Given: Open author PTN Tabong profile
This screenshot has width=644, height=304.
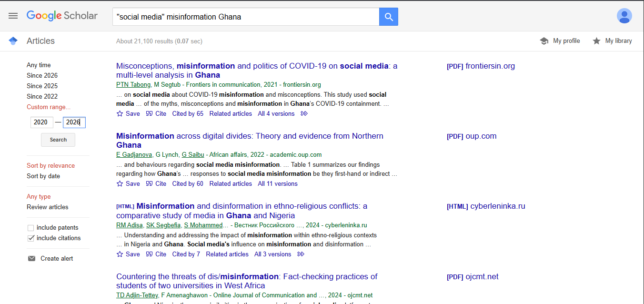Looking at the screenshot, I should point(133,84).
